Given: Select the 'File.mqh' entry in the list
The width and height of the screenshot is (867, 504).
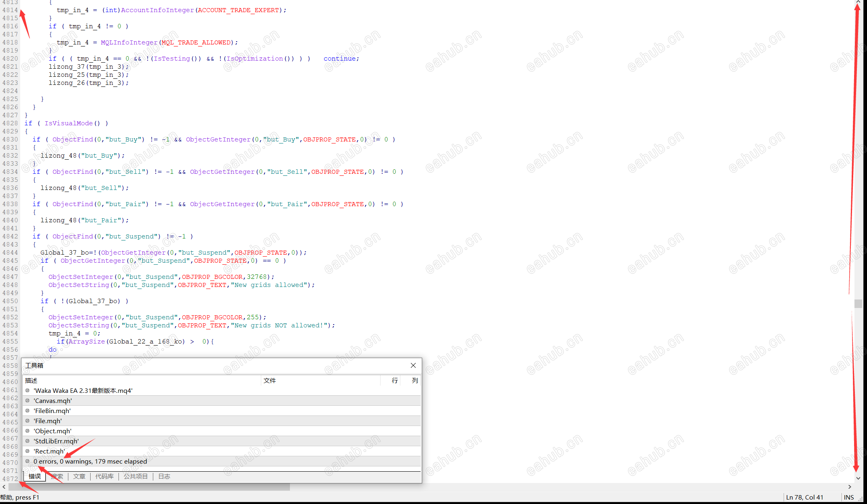Looking at the screenshot, I should [48, 421].
